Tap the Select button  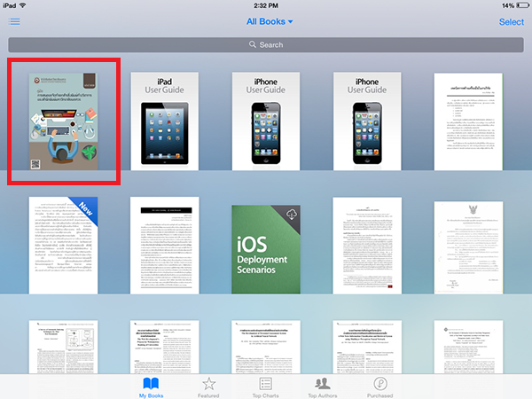[x=512, y=22]
